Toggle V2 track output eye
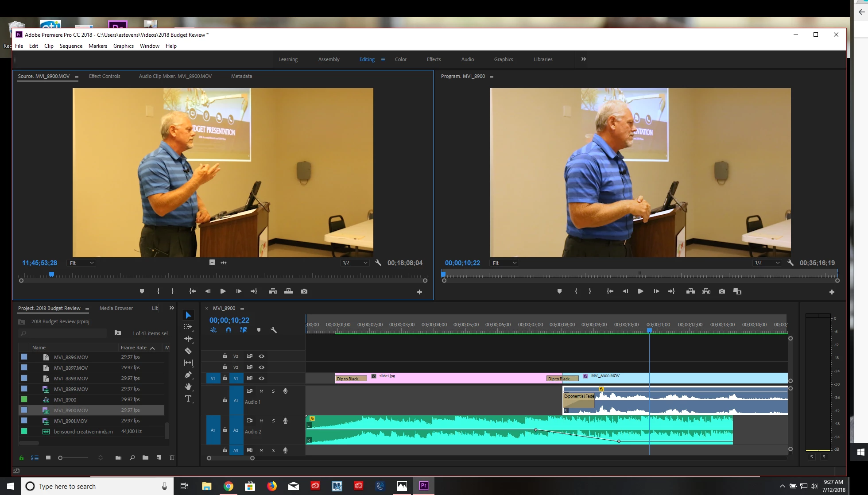868x495 pixels. coord(262,367)
